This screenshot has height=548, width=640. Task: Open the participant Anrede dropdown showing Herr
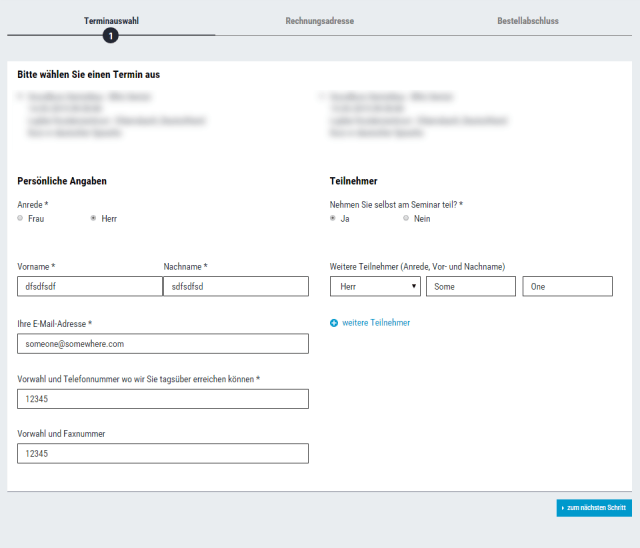(x=375, y=286)
